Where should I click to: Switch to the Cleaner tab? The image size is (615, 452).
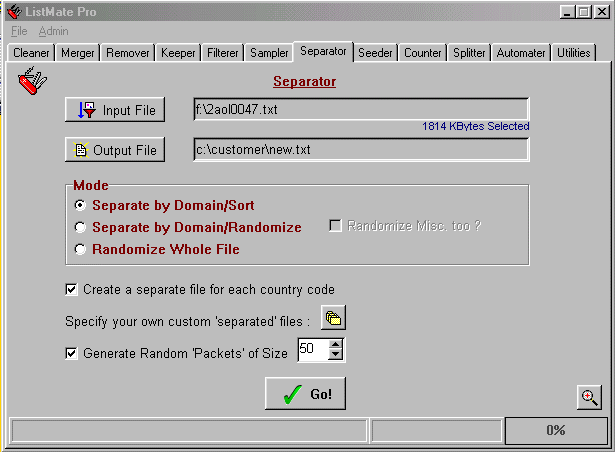pos(31,53)
